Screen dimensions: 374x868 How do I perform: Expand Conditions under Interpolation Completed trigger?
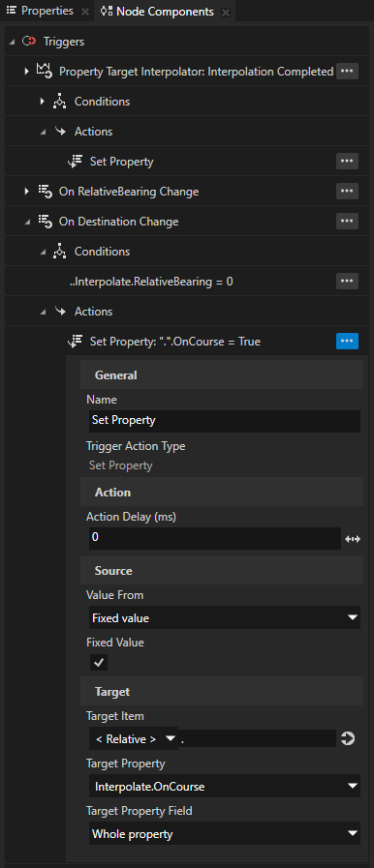42,102
